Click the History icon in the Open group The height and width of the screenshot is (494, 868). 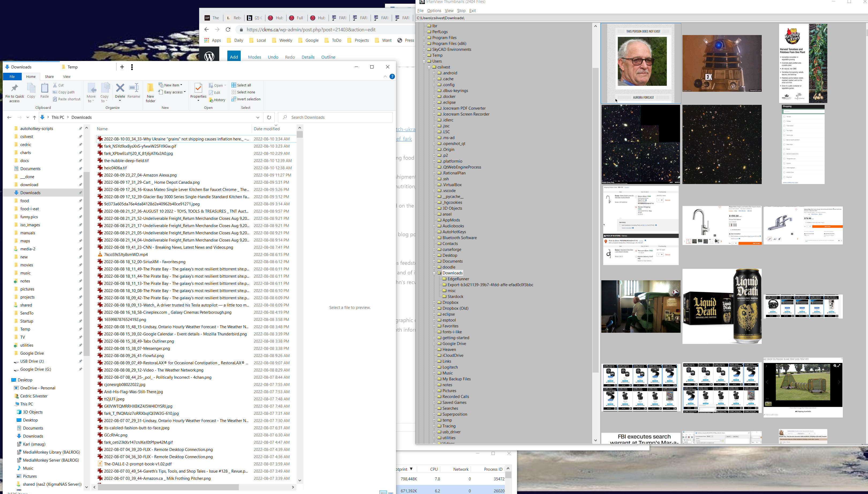point(217,100)
